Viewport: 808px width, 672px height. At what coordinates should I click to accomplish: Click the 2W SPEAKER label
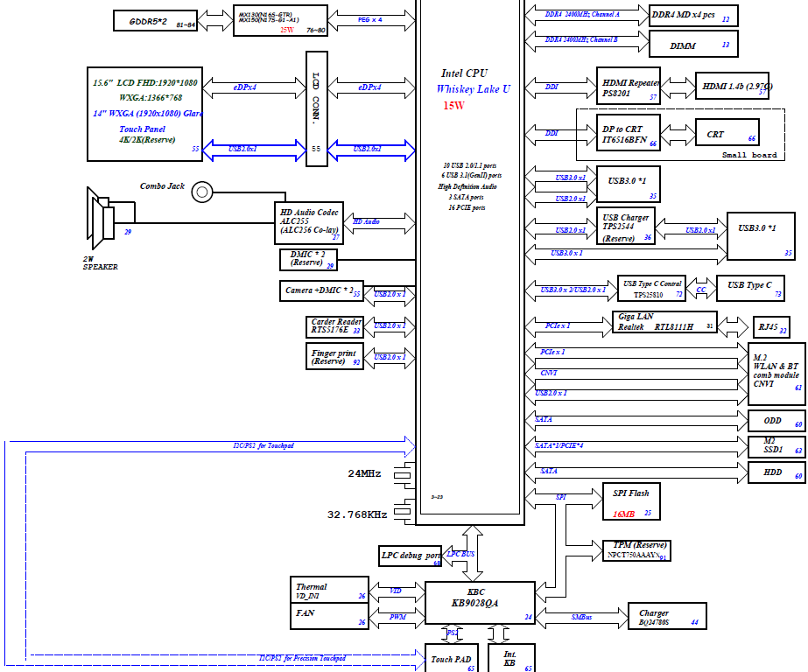(101, 263)
